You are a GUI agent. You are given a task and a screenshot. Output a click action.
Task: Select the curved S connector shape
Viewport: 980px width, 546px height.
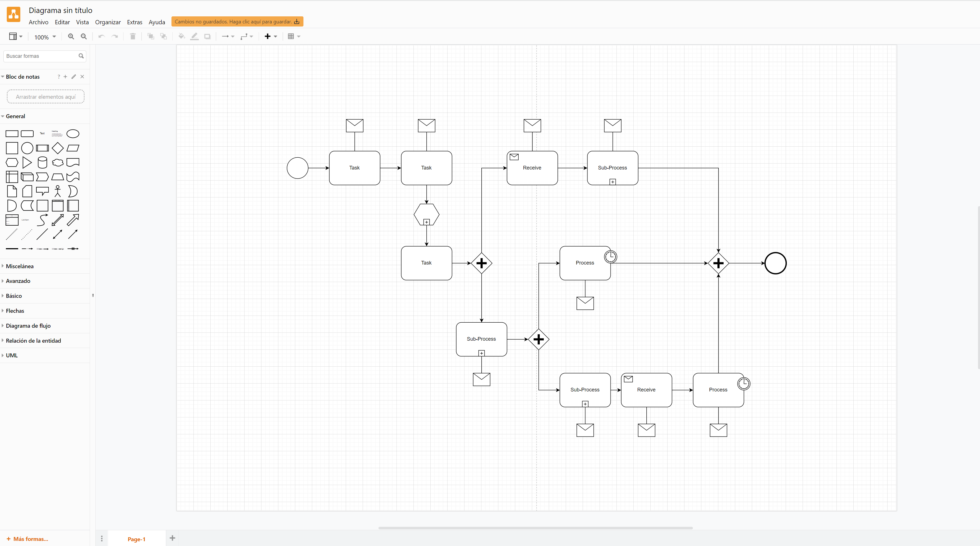pyautogui.click(x=42, y=220)
